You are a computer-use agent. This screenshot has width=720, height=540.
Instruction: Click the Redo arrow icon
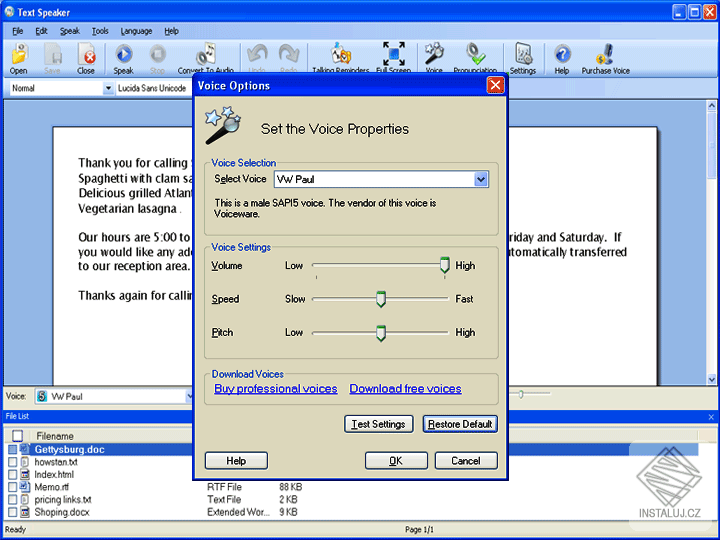[x=288, y=57]
